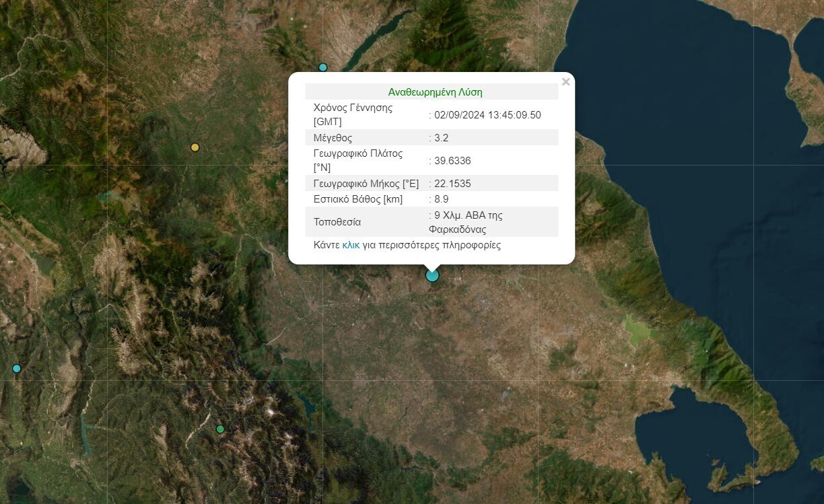This screenshot has height=504, width=824.
Task: Click the 'Γεωγραφικό Μήκος [°E]' label
Action: click(x=366, y=184)
